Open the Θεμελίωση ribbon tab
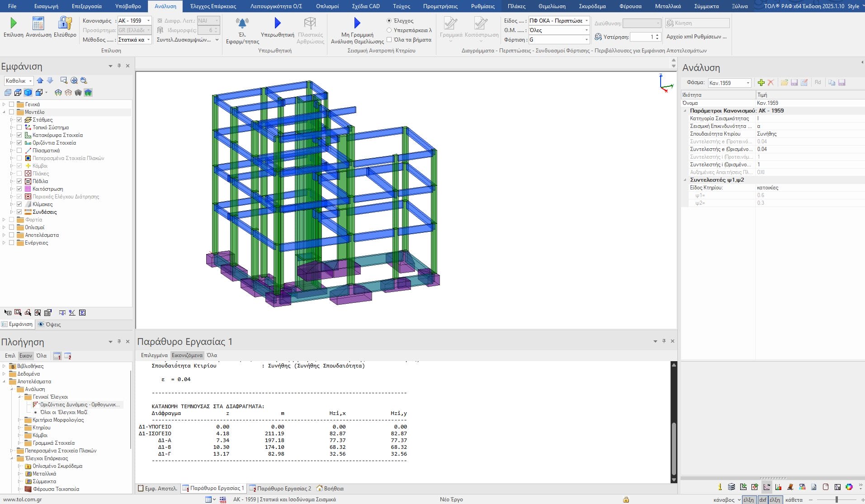 [552, 6]
